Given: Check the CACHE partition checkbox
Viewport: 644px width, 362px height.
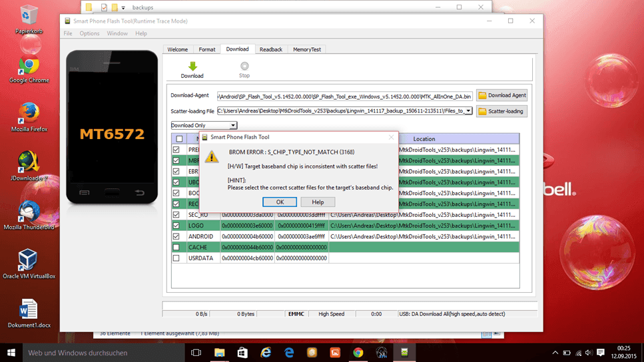Looking at the screenshot, I should click(176, 247).
